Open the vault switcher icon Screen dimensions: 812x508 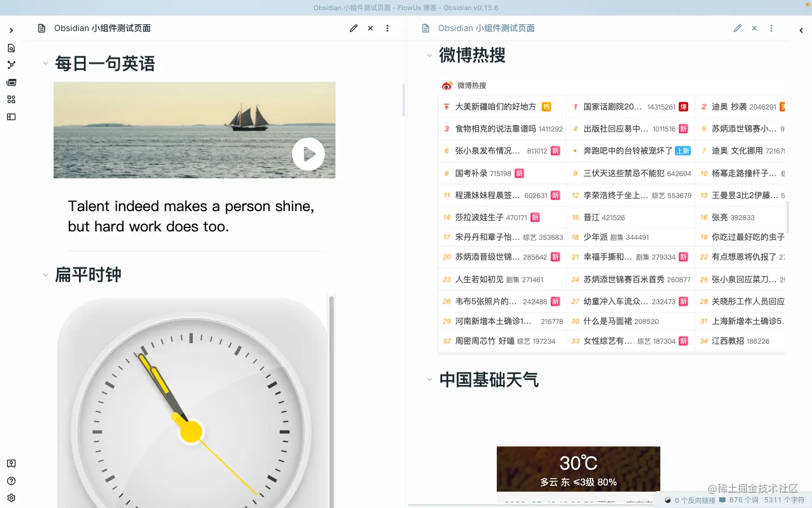11,463
